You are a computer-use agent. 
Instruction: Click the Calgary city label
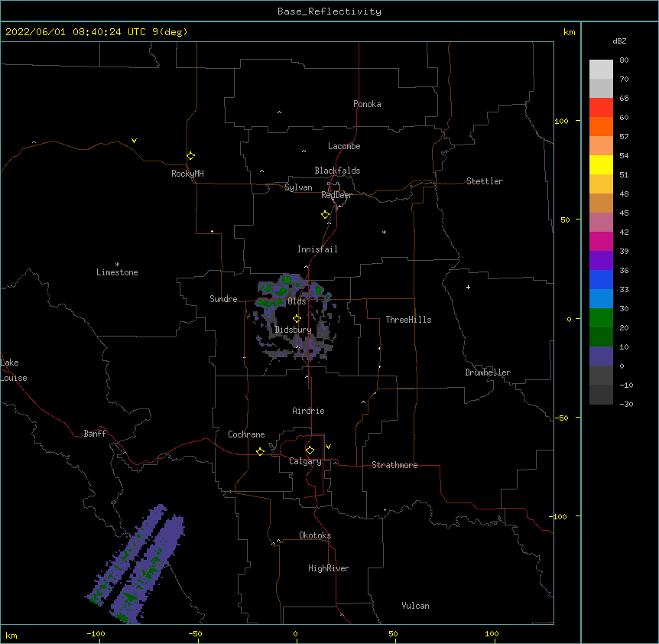tap(305, 461)
